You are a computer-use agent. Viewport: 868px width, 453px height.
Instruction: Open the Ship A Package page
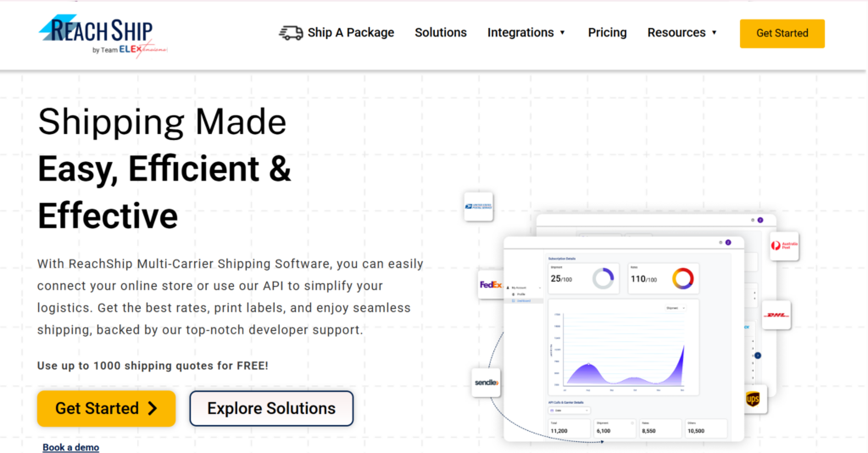(350, 33)
